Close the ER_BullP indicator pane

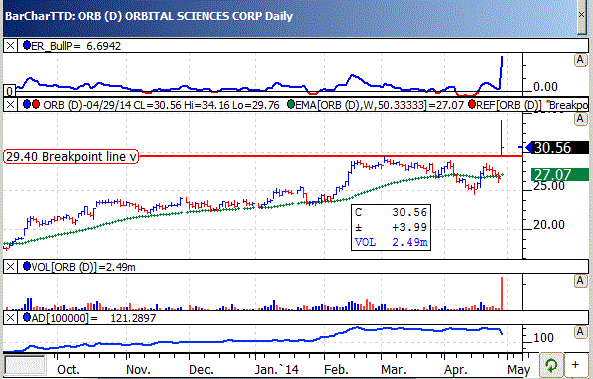10,46
